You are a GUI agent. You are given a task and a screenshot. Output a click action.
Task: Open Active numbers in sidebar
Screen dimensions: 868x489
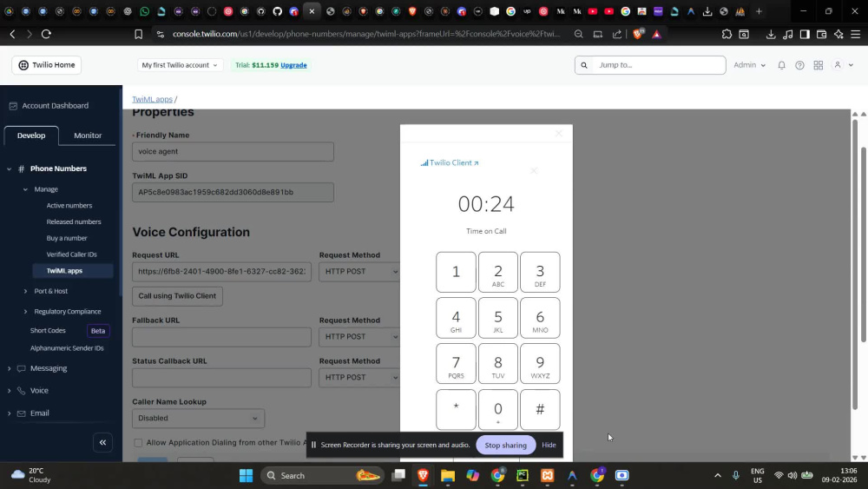pos(69,206)
